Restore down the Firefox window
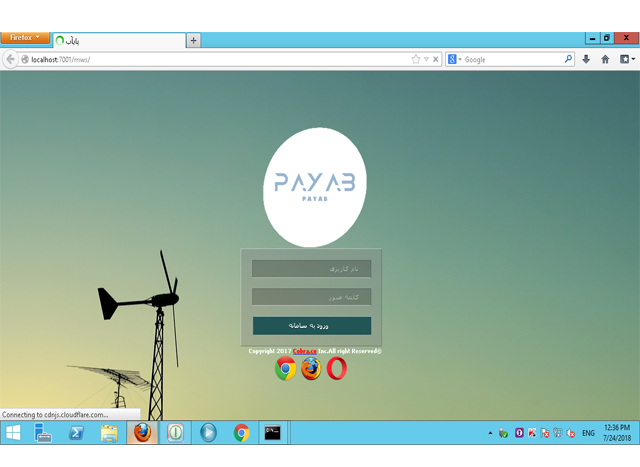The width and height of the screenshot is (640, 467). (x=607, y=38)
